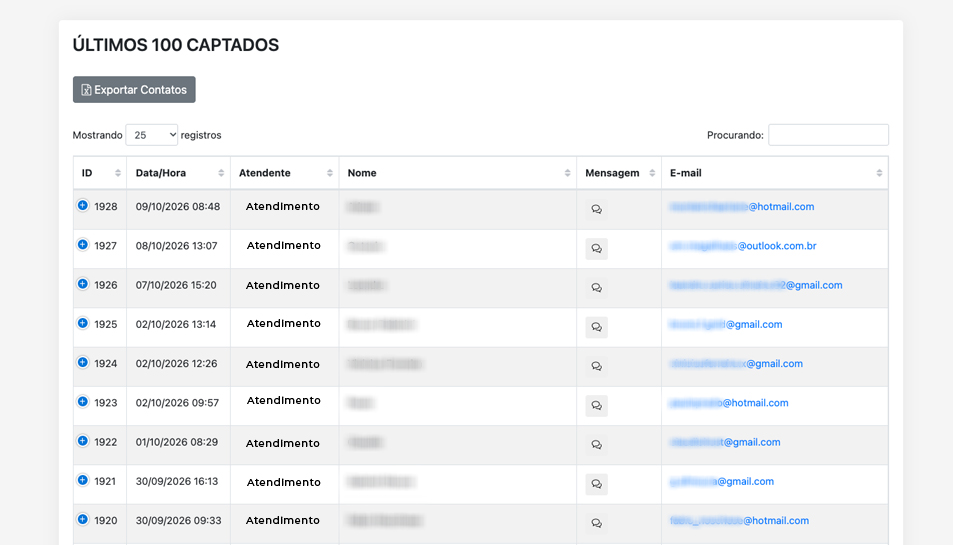Open the Mostrando 25 registros dropdown
This screenshot has width=953, height=545.
tap(151, 135)
